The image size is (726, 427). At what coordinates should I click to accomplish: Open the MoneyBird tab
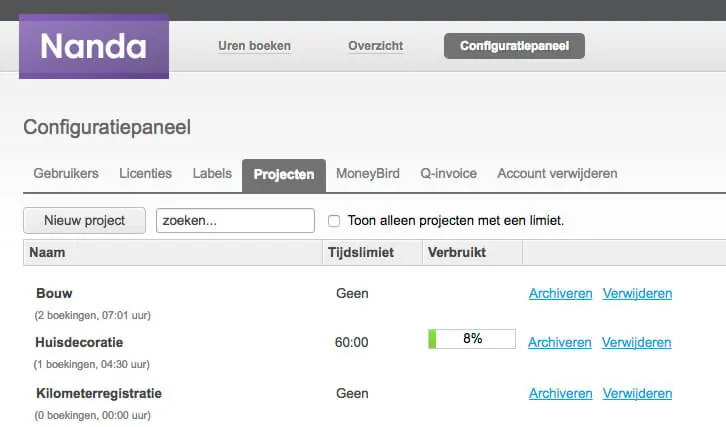[x=368, y=173]
